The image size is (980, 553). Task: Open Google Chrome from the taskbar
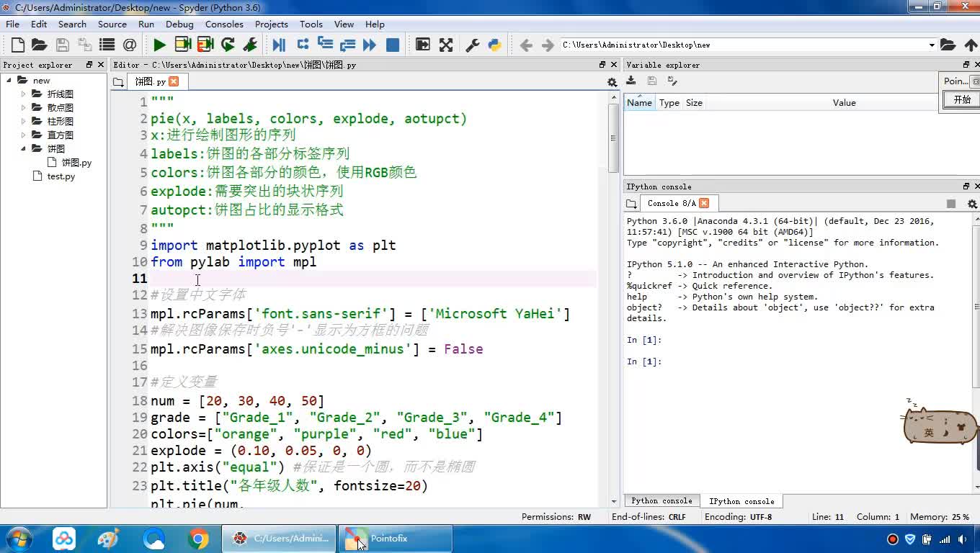point(198,539)
